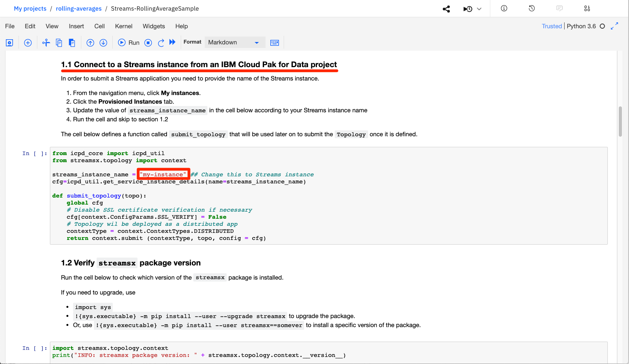
Task: Click the run job icon in header
Action: click(x=468, y=9)
